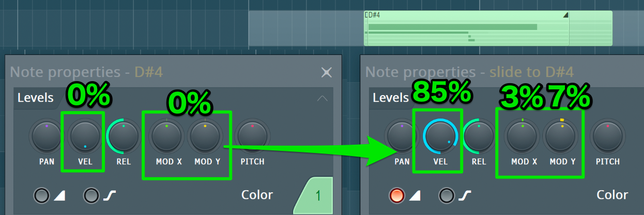This screenshot has height=215, width=644.
Task: Click the MOD X knob in the right panel
Action: (x=522, y=136)
